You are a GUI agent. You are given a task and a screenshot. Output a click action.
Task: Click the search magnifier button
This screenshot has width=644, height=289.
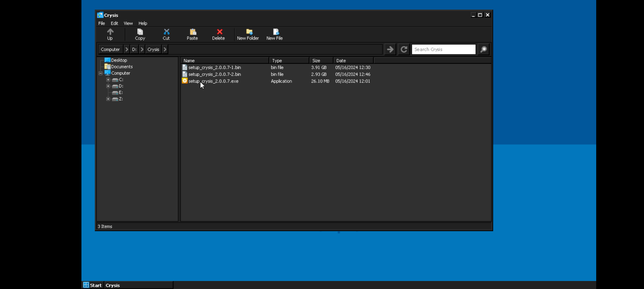483,49
